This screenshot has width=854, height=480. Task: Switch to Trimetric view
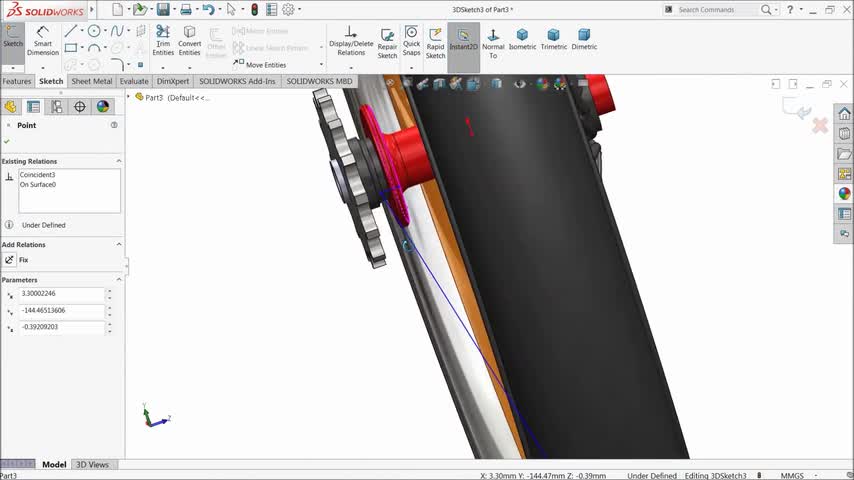pyautogui.click(x=553, y=39)
